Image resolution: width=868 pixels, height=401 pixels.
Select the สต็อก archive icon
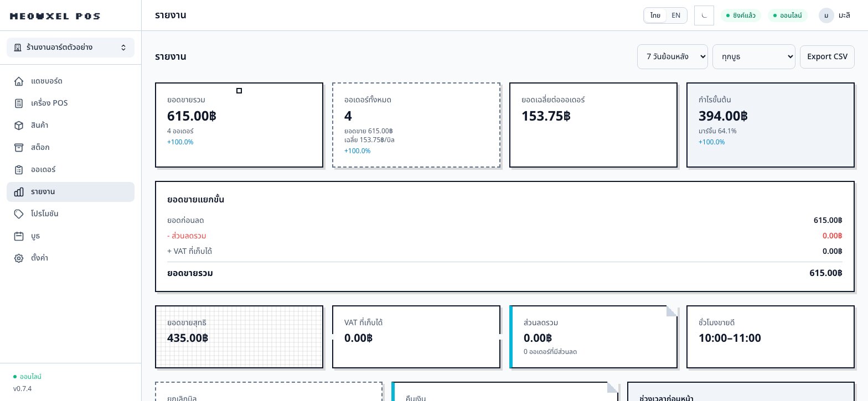click(19, 148)
